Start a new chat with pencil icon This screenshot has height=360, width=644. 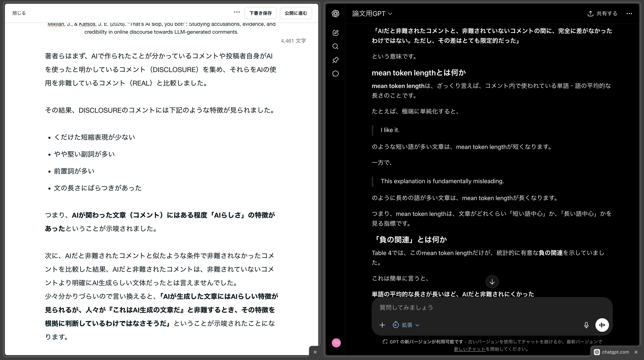[336, 33]
